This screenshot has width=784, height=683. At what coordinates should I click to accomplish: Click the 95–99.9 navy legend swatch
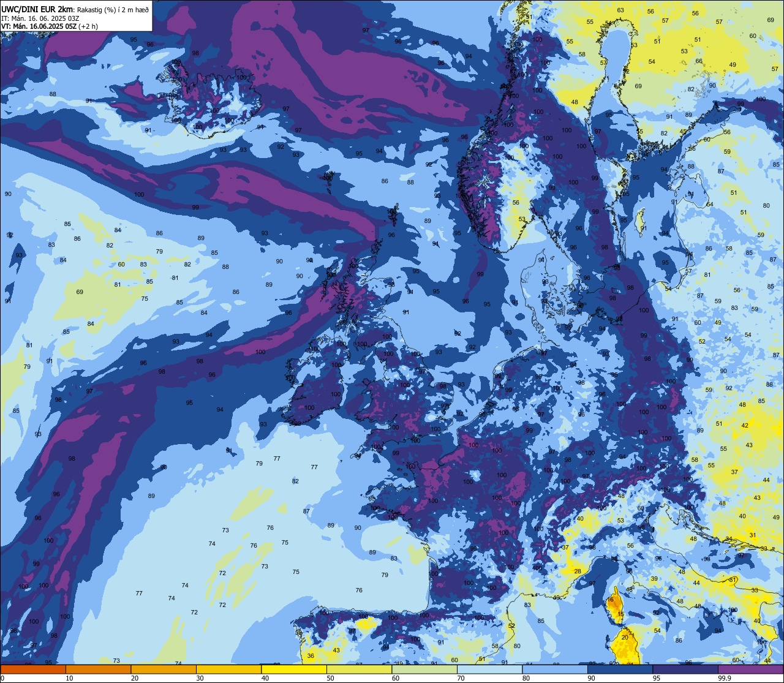coord(685,670)
